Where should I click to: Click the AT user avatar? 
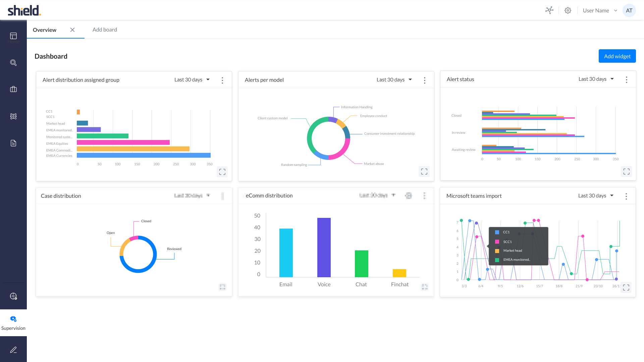point(629,10)
